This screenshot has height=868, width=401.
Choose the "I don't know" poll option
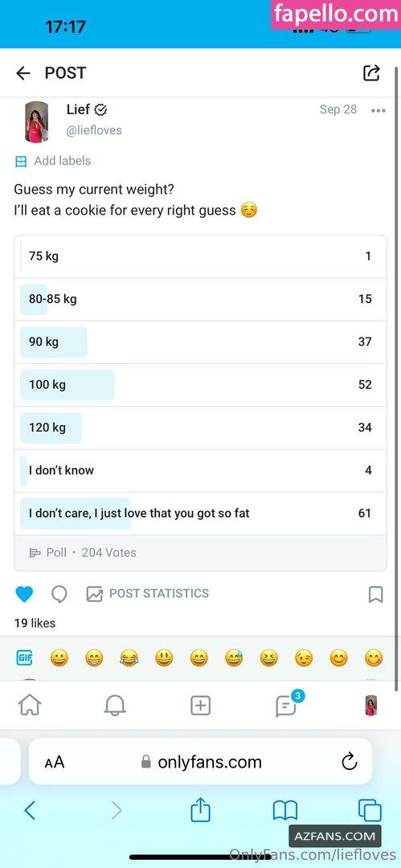[x=201, y=470]
